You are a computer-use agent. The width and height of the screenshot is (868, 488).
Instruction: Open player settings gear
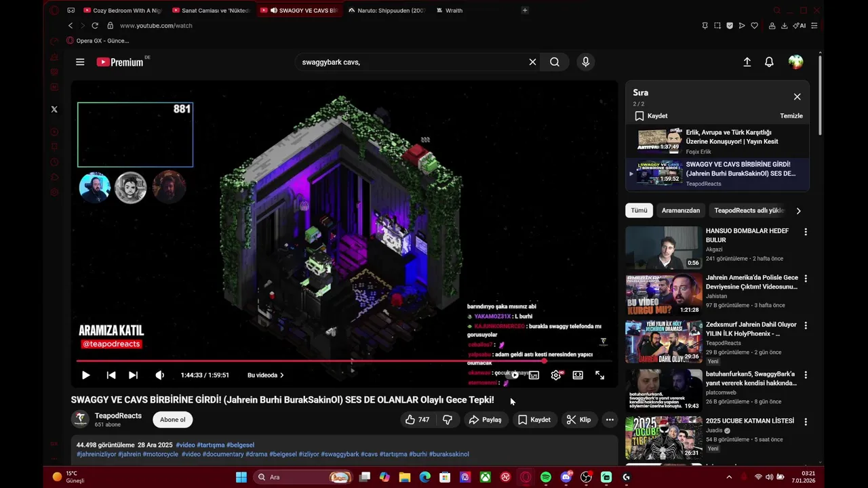(556, 375)
